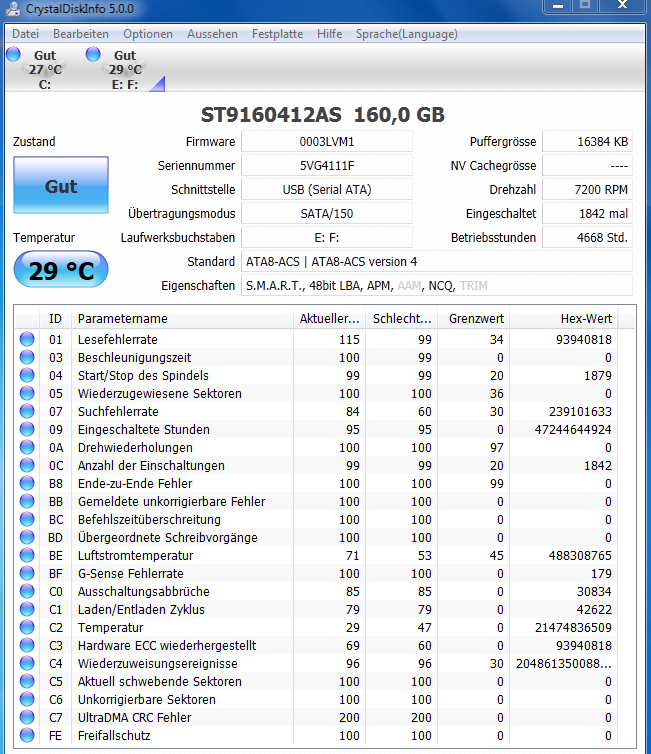This screenshot has width=651, height=754.
Task: Open the Aussehen menu
Action: (212, 34)
